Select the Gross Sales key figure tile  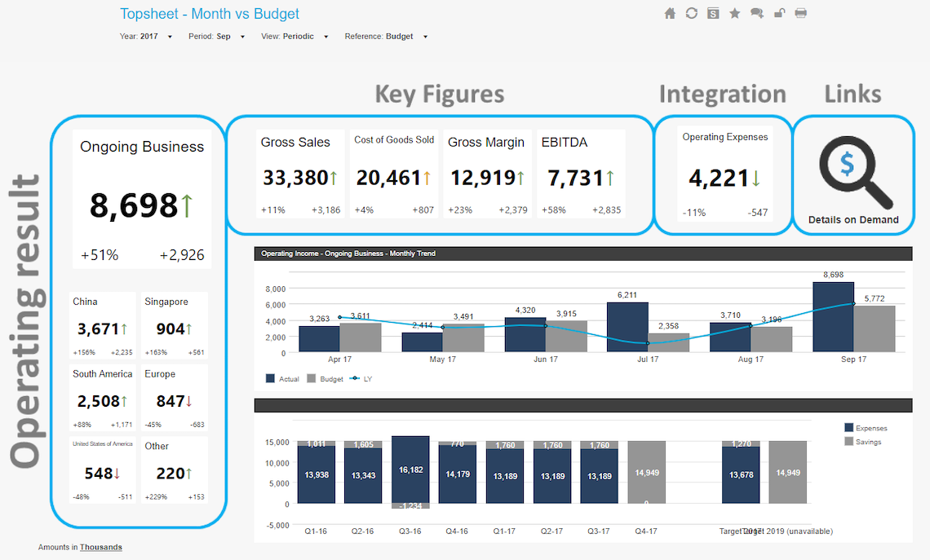[299, 174]
